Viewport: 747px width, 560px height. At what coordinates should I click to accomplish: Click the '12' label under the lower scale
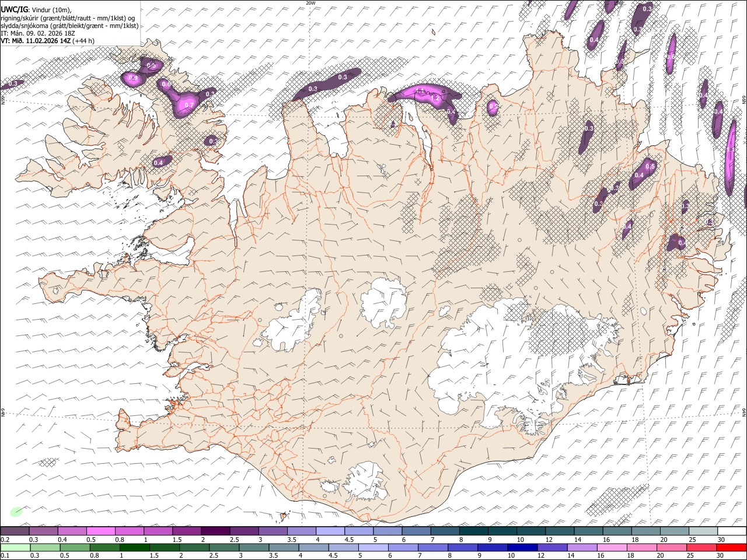pos(540,556)
